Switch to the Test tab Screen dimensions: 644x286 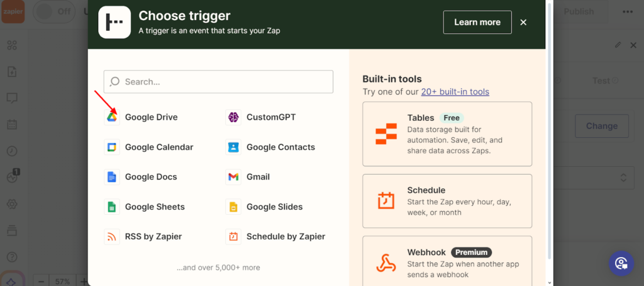coord(604,81)
